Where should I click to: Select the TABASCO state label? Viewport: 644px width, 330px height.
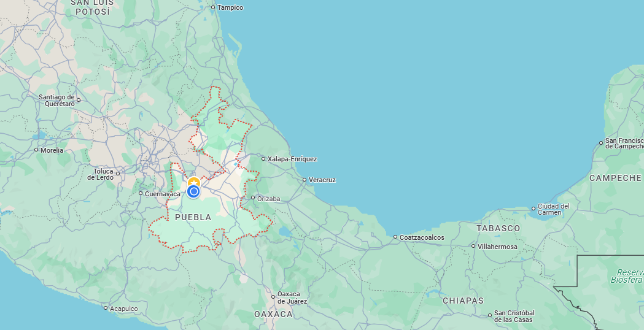pyautogui.click(x=498, y=228)
